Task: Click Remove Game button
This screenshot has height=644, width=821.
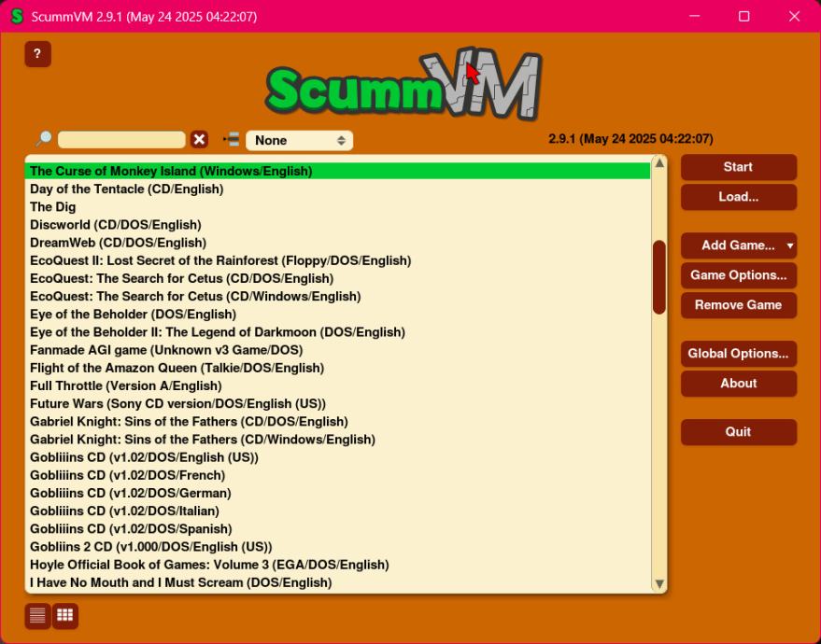Action: (x=738, y=305)
